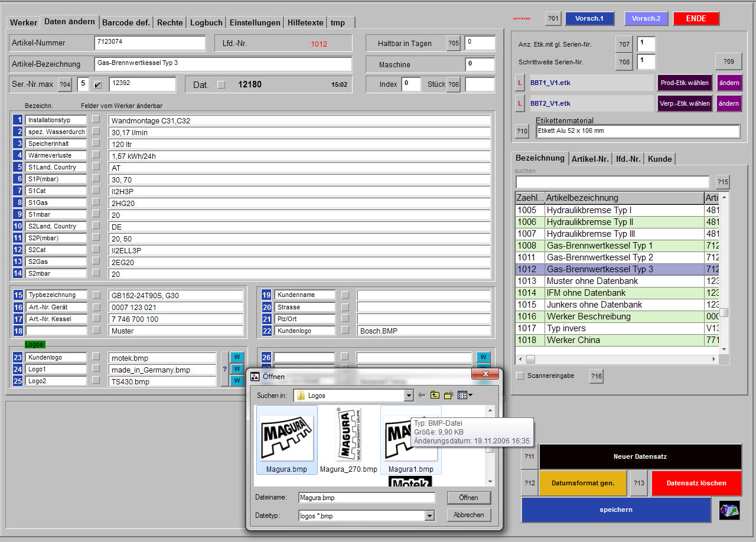Show help ?12 beside Datumsformat gen.
The image size is (756, 542).
click(x=529, y=483)
